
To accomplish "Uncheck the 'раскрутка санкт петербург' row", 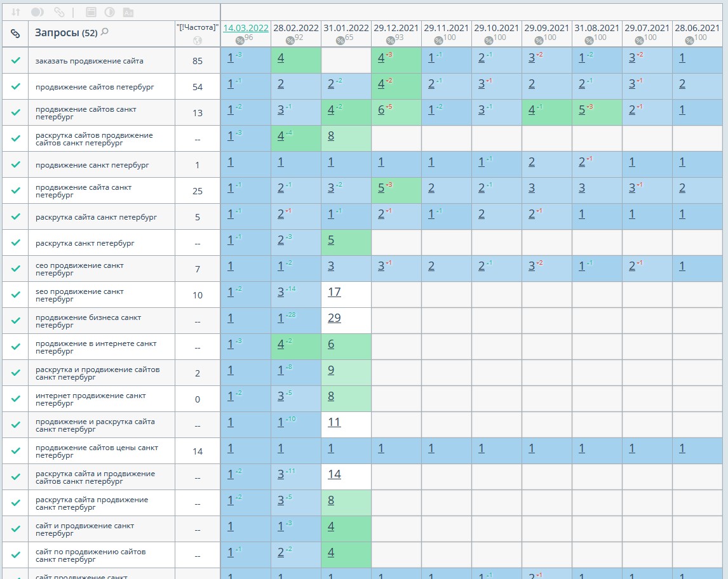I will point(16,243).
